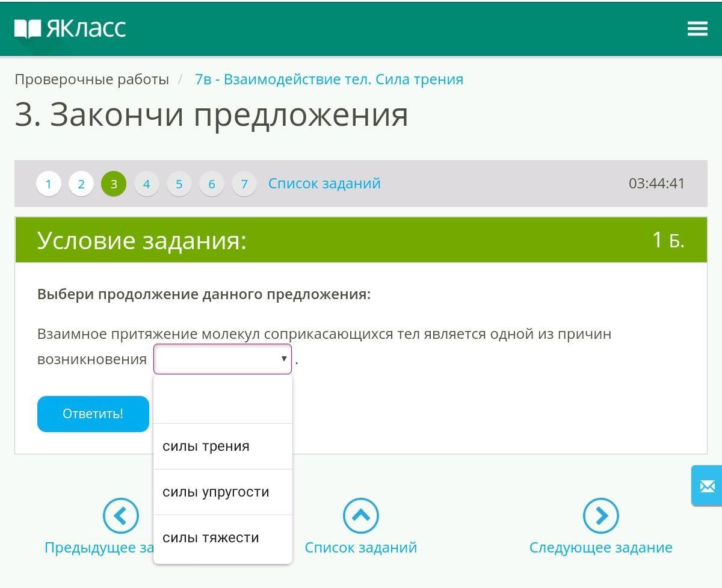
Task: Click the 1 Б. points label
Action: [x=668, y=240]
